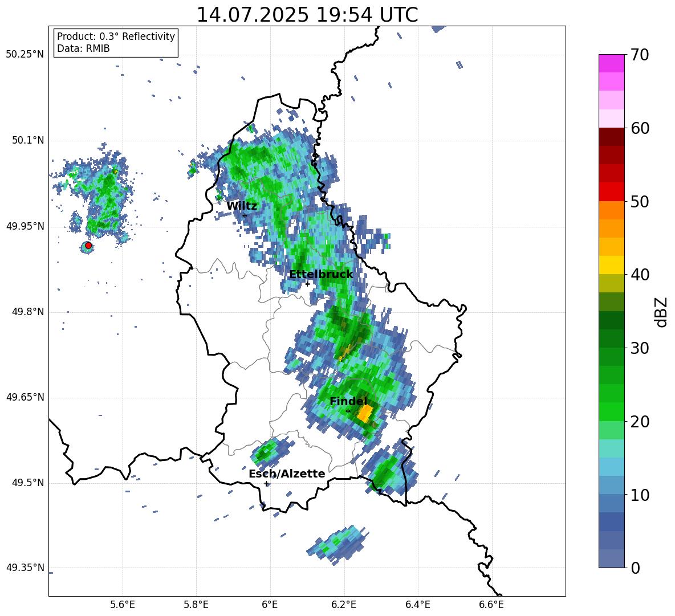Click the 5.8°E longitude label
Image resolution: width=675 pixels, height=616 pixels.
point(196,605)
